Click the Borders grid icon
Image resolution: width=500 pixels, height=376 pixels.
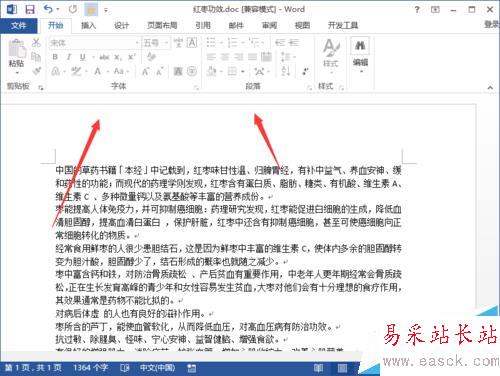232,71
